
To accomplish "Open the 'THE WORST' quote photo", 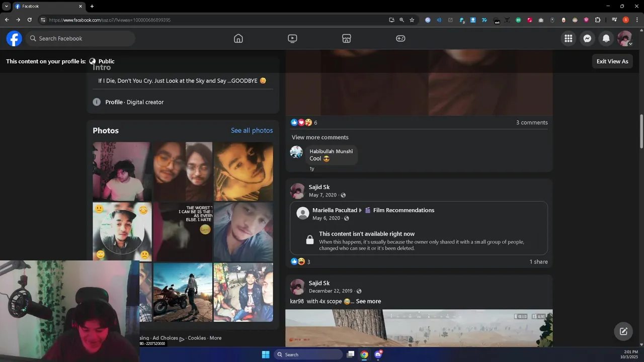I will (183, 232).
